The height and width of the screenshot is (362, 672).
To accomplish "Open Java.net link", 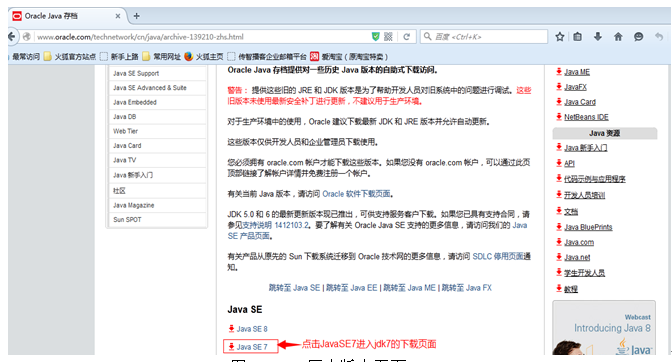I will pos(577,257).
